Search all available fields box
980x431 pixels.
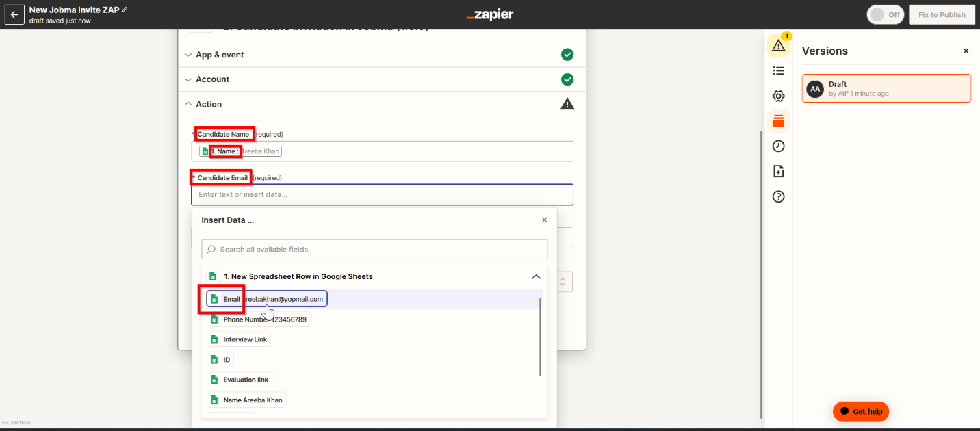click(374, 249)
